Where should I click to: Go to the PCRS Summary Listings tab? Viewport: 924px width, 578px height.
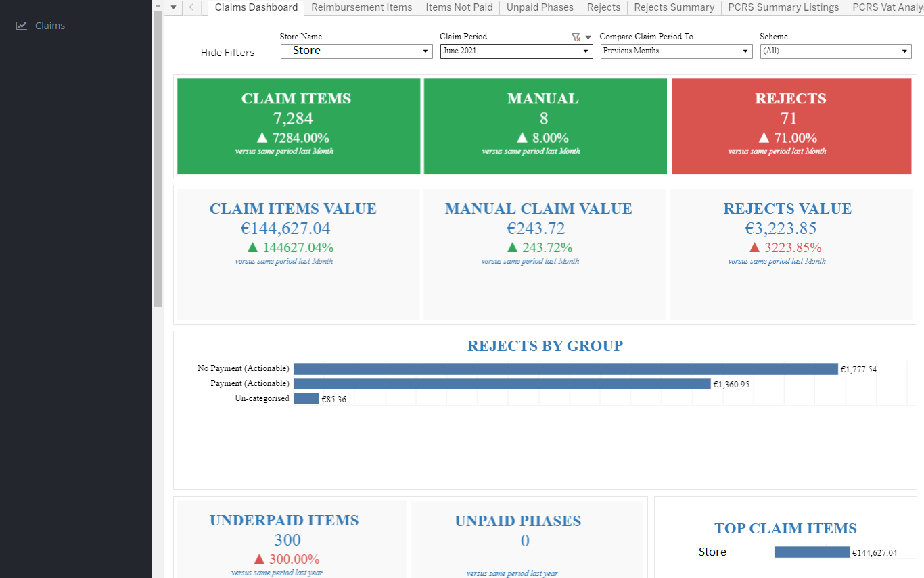click(x=783, y=7)
